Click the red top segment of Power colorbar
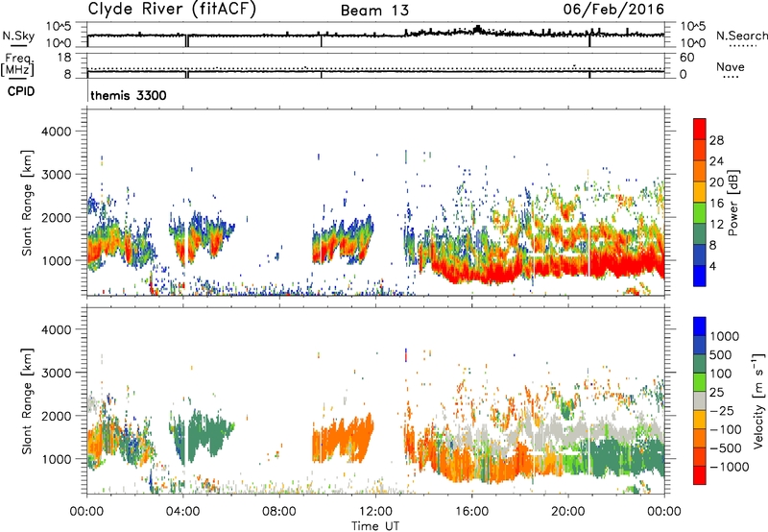The height and width of the screenshot is (532, 768). click(700, 129)
